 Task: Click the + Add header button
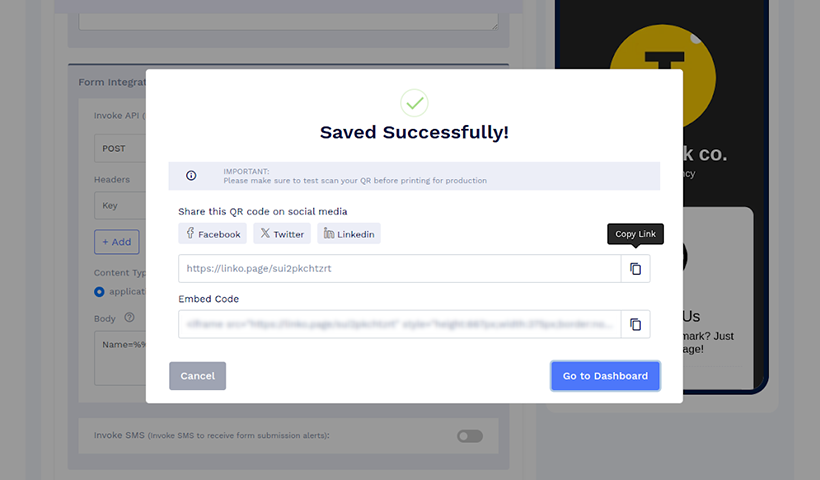(x=117, y=242)
